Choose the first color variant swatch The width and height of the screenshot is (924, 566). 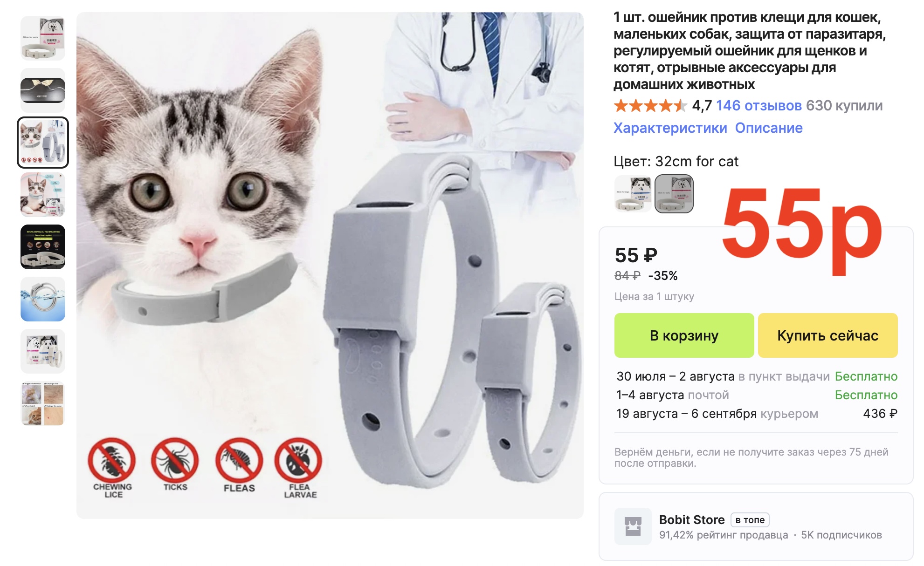click(633, 194)
